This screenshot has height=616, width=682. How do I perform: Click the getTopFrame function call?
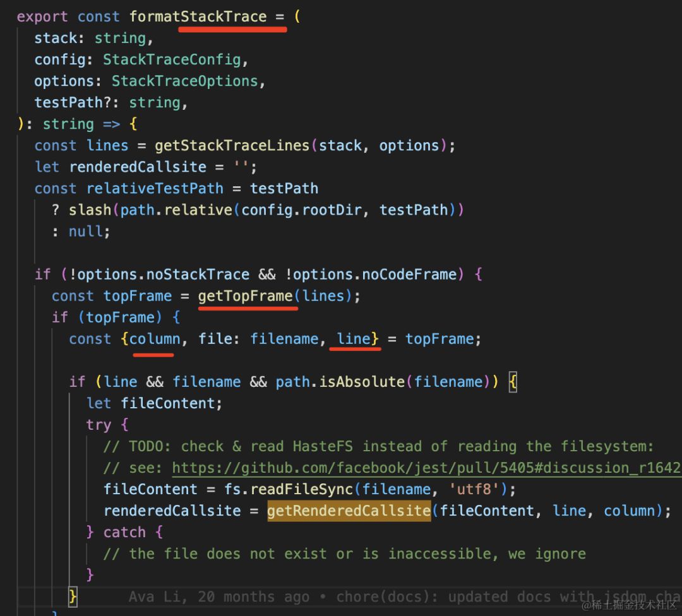[x=245, y=296]
